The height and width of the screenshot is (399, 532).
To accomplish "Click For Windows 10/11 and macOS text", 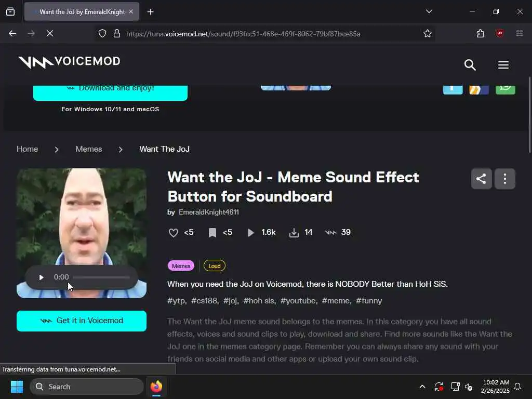I will (110, 109).
